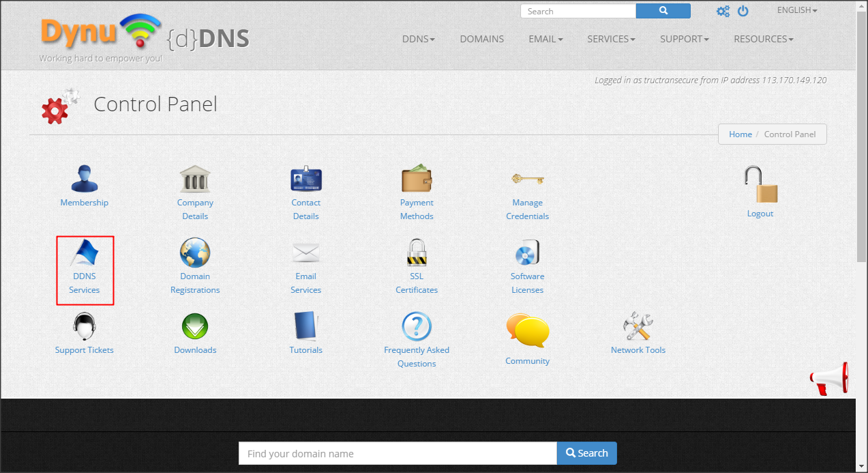This screenshot has height=473, width=868.
Task: Click the Manage Credentials key icon
Action: tap(527, 180)
